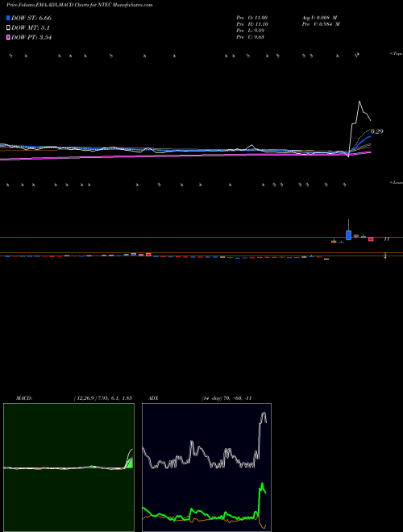
Task: Click the peak of the white price line
Action: click(x=359, y=101)
